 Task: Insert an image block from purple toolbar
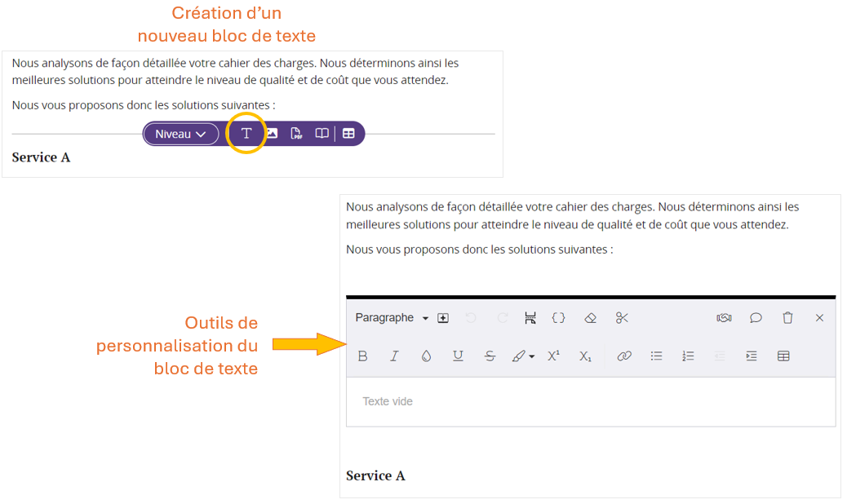272,134
